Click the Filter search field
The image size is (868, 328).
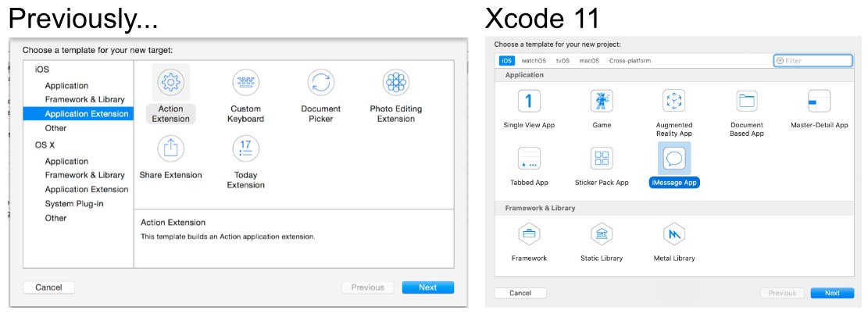click(813, 61)
